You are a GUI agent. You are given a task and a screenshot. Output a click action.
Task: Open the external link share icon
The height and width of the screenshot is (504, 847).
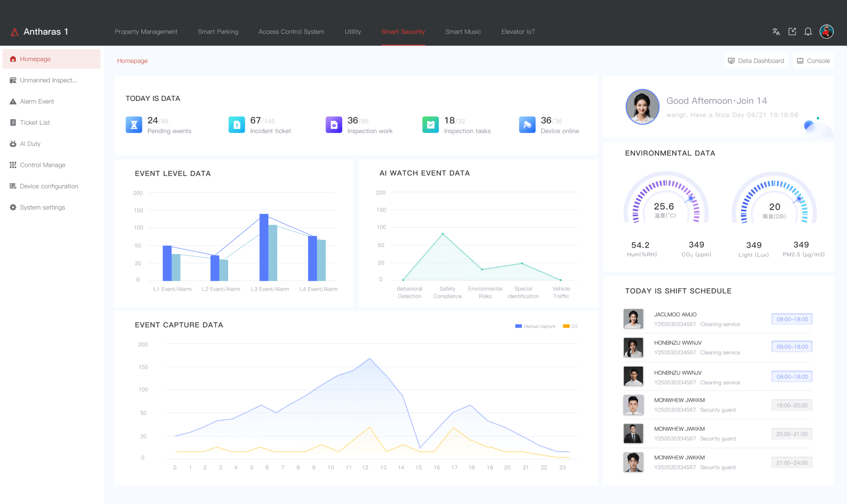[x=792, y=32]
